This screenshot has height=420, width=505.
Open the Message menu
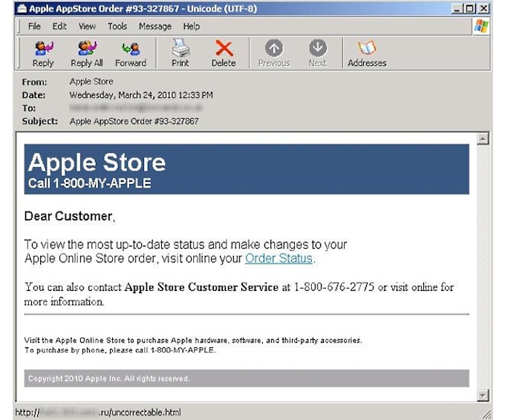(x=155, y=26)
